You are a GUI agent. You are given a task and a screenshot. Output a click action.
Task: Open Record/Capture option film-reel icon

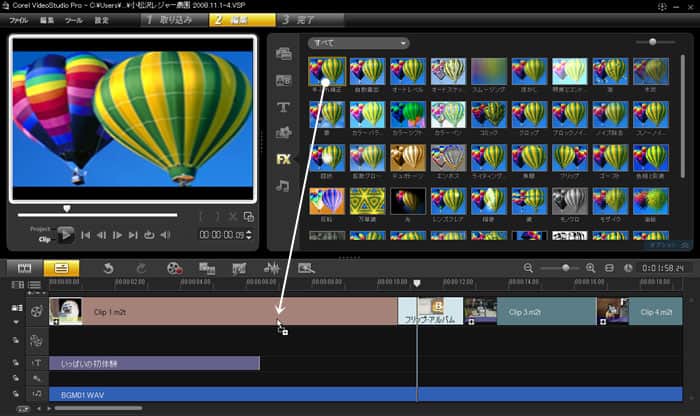pos(174,268)
